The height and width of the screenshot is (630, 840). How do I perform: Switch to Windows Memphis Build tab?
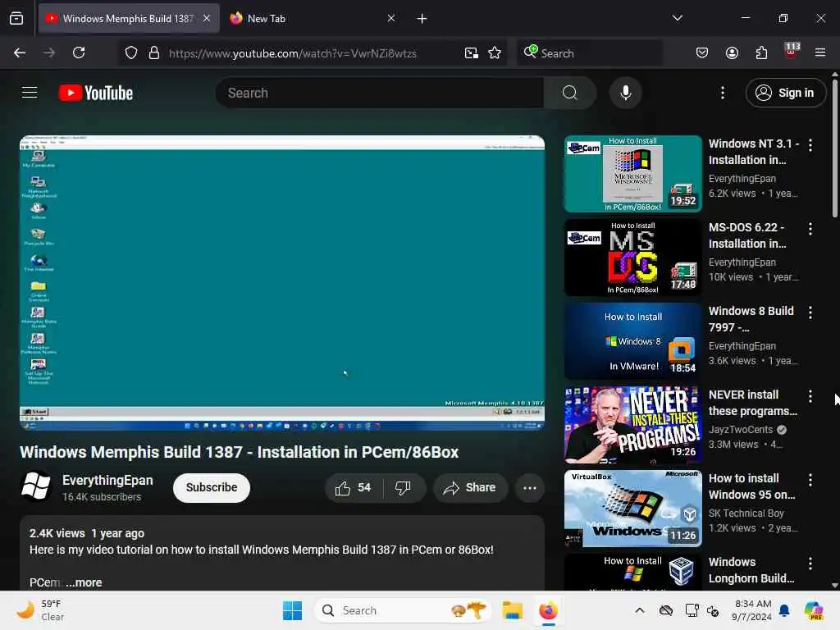129,18
